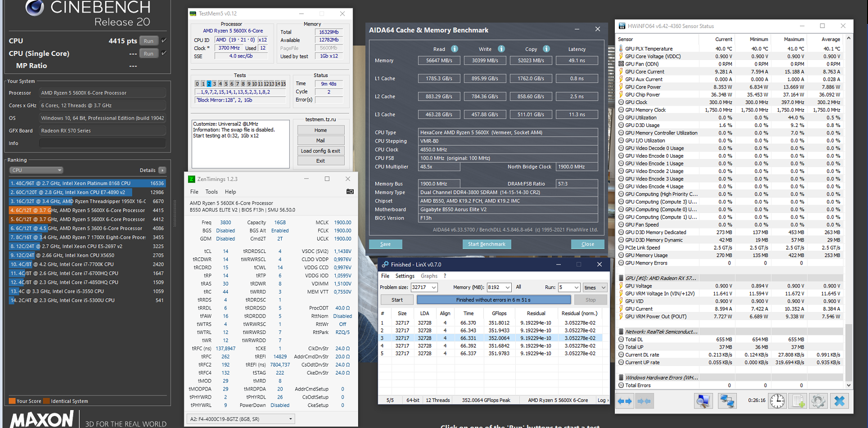
Task: Click the GPU Core Voltage lightning icon
Action: pos(621,56)
